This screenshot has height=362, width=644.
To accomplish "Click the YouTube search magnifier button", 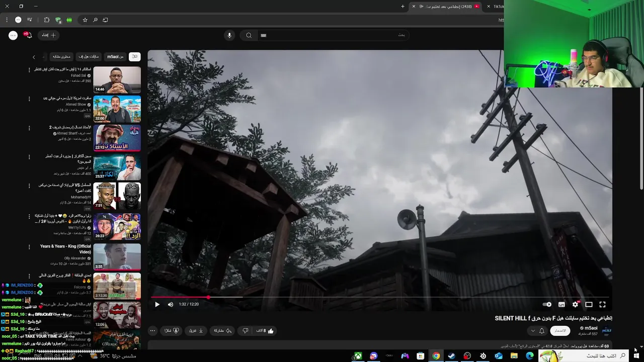I will point(249,35).
